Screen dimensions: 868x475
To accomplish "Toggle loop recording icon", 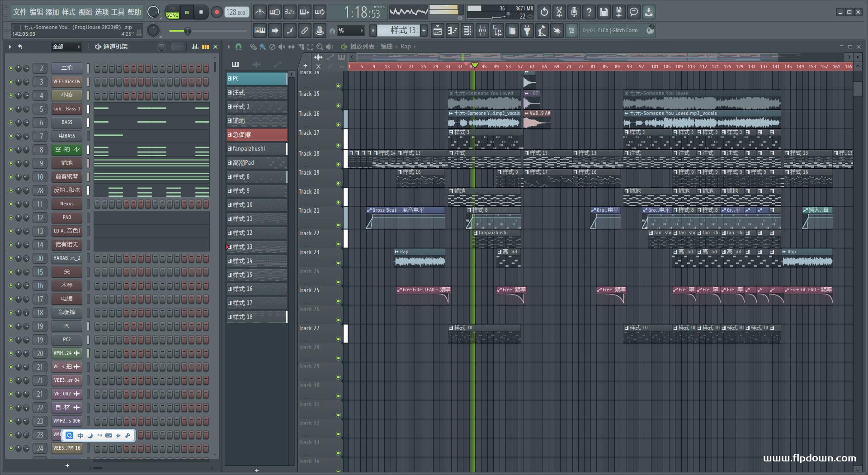I will pos(320,12).
